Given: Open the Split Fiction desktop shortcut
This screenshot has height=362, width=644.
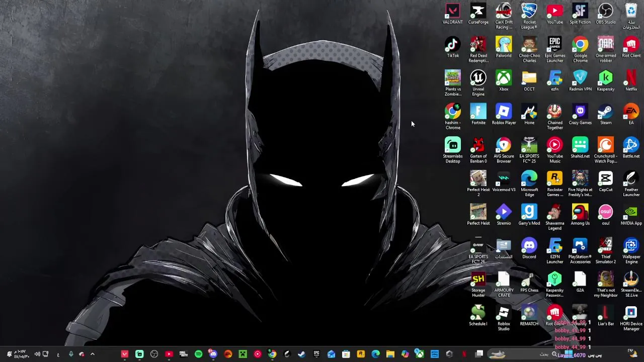Looking at the screenshot, I should coord(580,14).
